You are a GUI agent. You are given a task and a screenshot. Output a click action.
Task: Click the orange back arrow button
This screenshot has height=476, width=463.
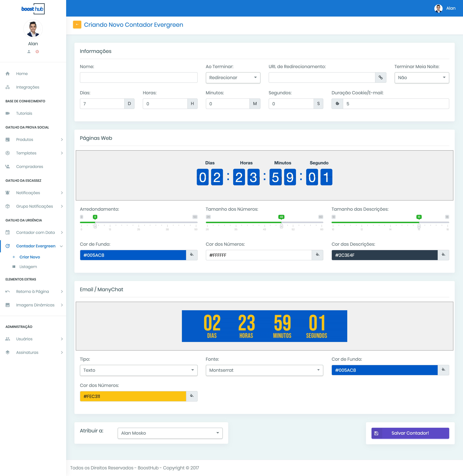[77, 25]
